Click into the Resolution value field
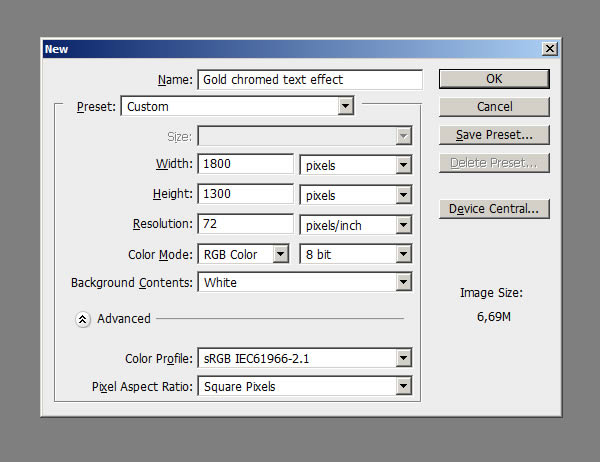This screenshot has height=462, width=600. (x=245, y=224)
